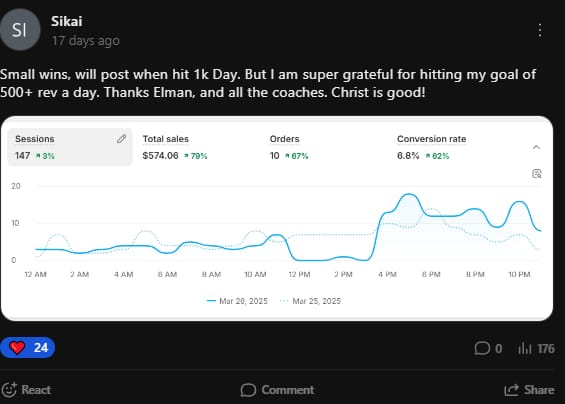
Task: Collapse the chart with the chevron arrow
Action: click(x=536, y=147)
